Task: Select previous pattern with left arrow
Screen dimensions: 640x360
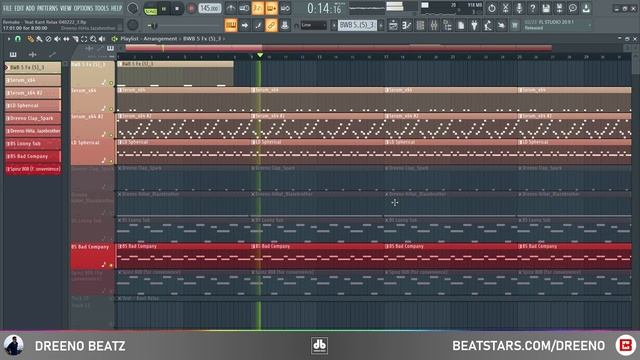Action: pos(334,25)
